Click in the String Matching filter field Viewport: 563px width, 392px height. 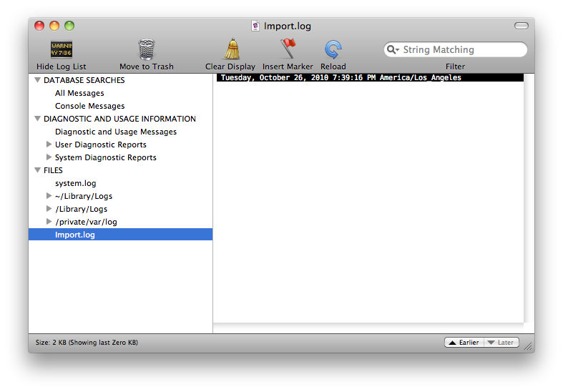pyautogui.click(x=461, y=50)
